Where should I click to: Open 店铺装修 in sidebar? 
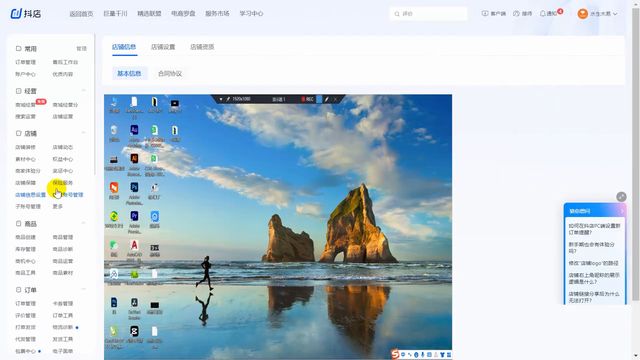click(25, 147)
